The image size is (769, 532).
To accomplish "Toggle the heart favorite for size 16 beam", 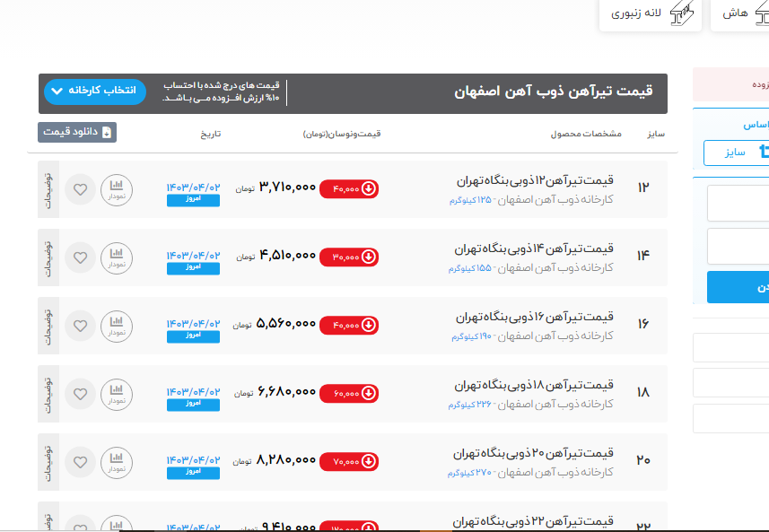I will point(81,326).
